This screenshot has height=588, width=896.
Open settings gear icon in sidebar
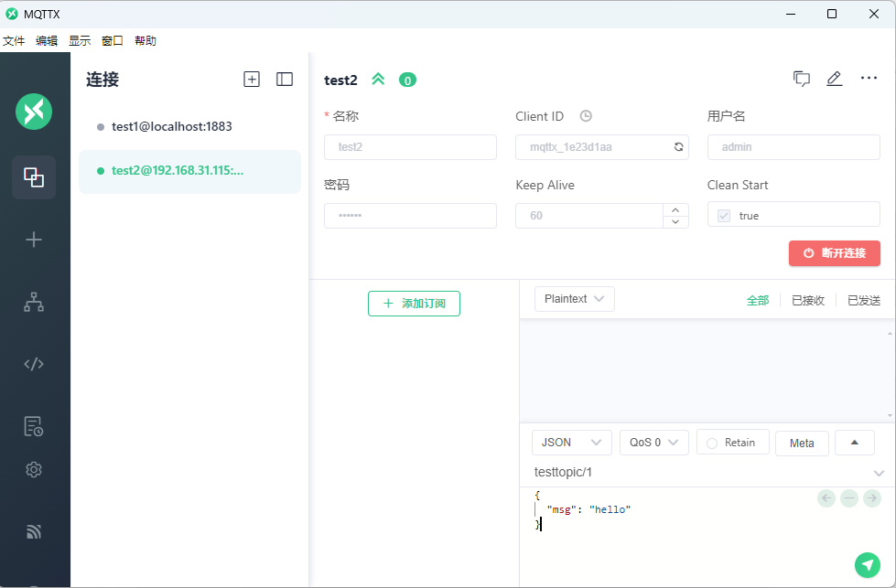pyautogui.click(x=34, y=469)
